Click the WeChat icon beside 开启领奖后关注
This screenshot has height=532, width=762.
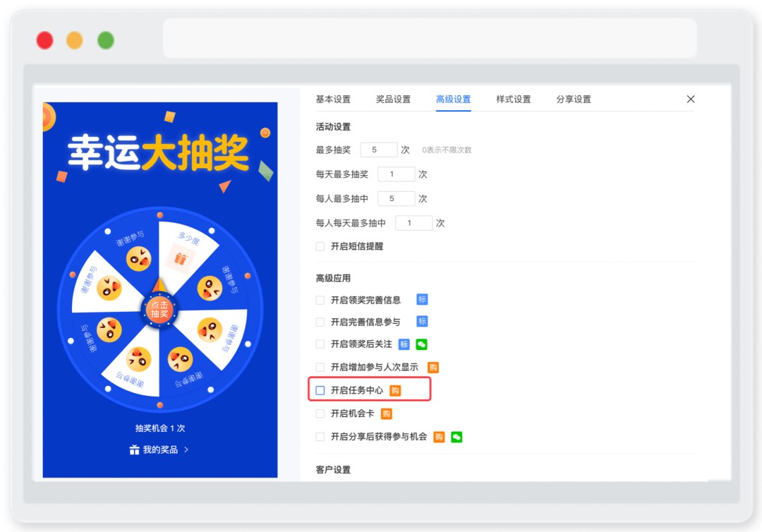(x=421, y=344)
